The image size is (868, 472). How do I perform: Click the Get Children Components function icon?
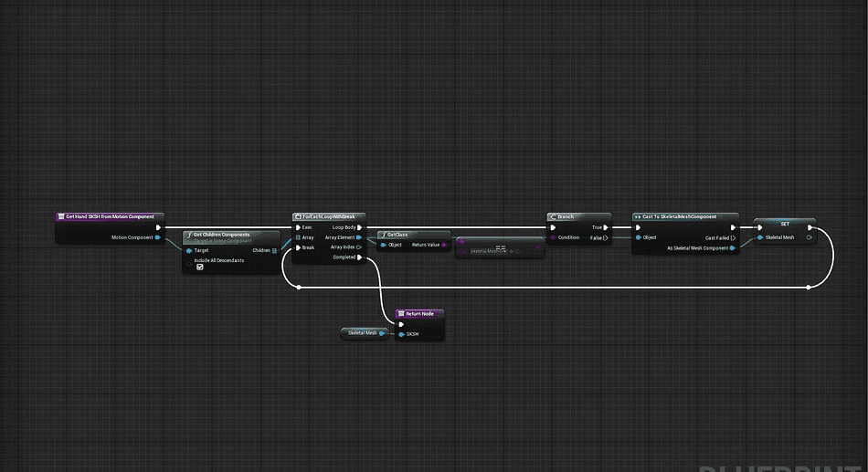point(189,235)
